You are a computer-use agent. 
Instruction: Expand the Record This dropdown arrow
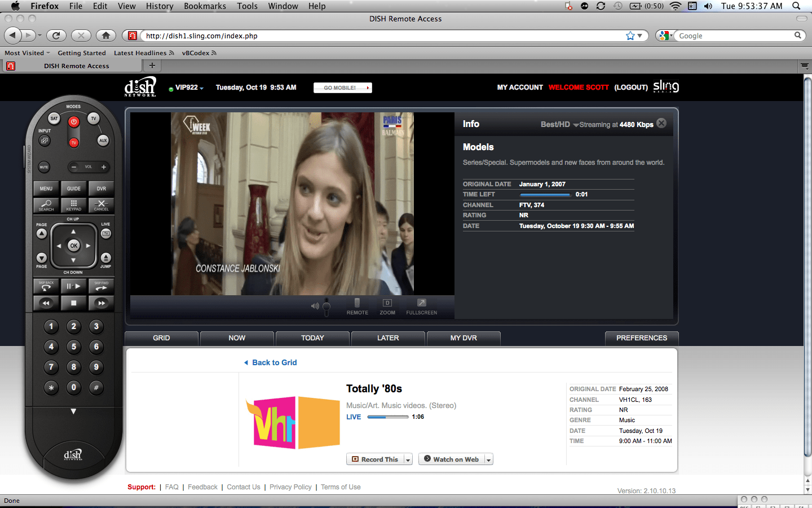click(x=408, y=459)
